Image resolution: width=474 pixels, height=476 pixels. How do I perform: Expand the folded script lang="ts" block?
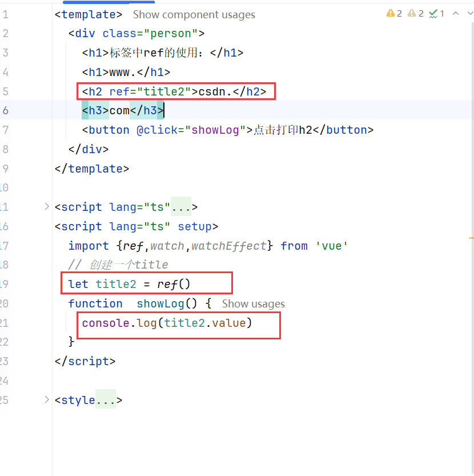point(47,207)
